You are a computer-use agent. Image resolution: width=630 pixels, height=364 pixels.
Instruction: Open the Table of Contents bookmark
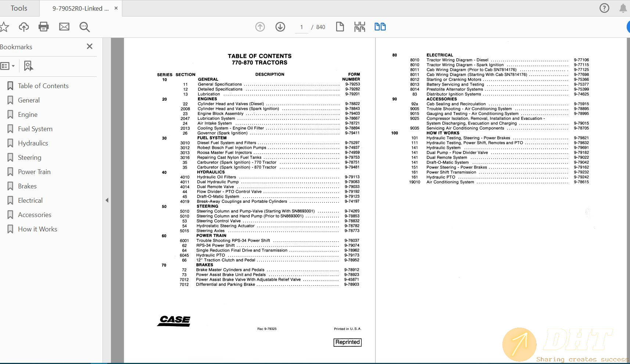[x=43, y=86]
